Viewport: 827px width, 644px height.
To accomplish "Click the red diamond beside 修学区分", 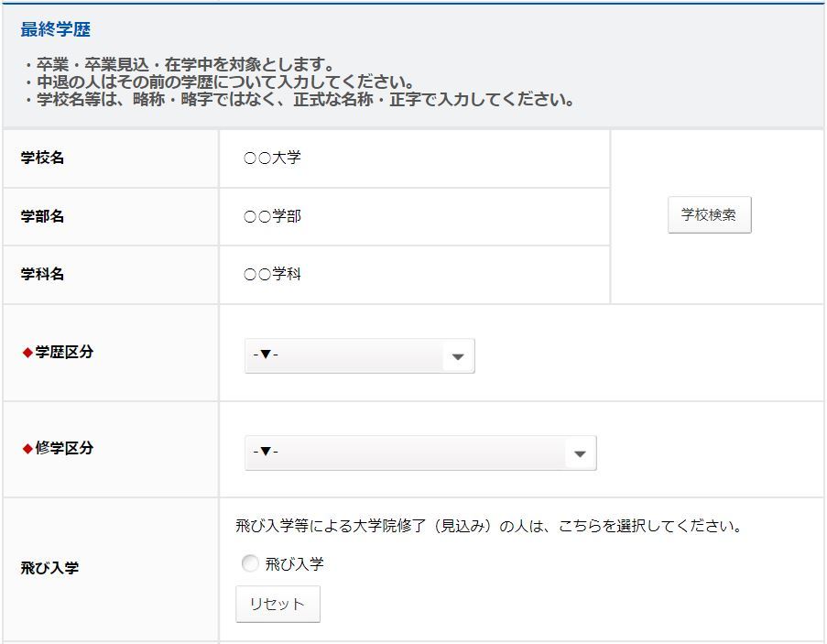I will [27, 449].
